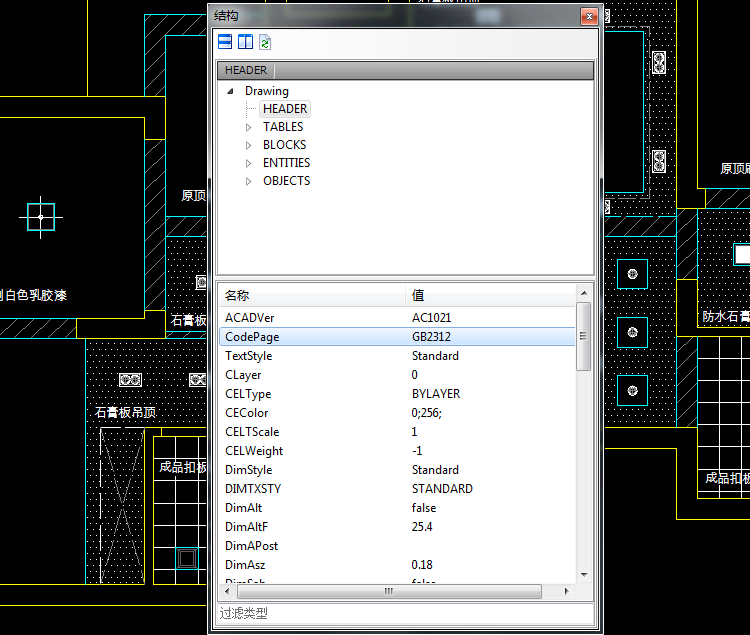Expand the ENTITIES tree node
Screen dimensions: 750x635
tap(248, 164)
